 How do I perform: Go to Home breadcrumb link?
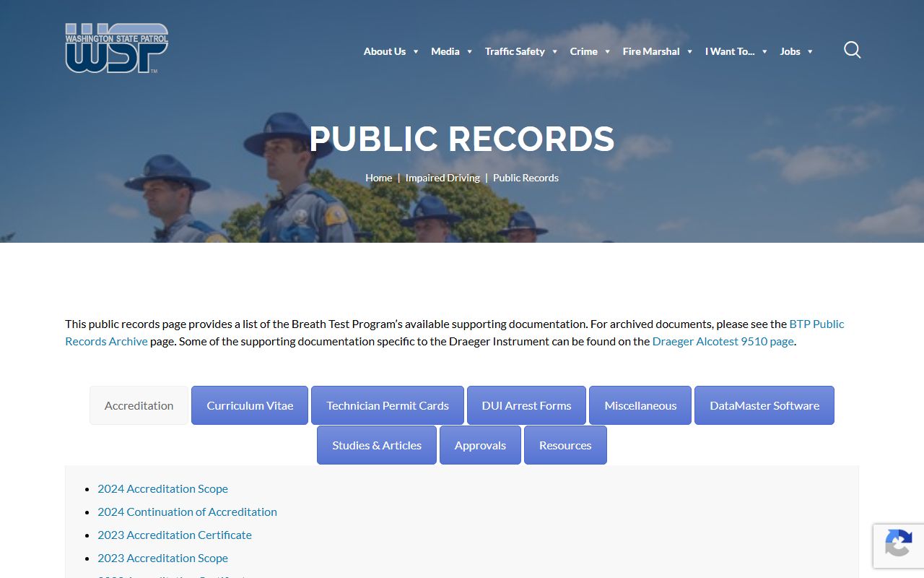point(379,178)
